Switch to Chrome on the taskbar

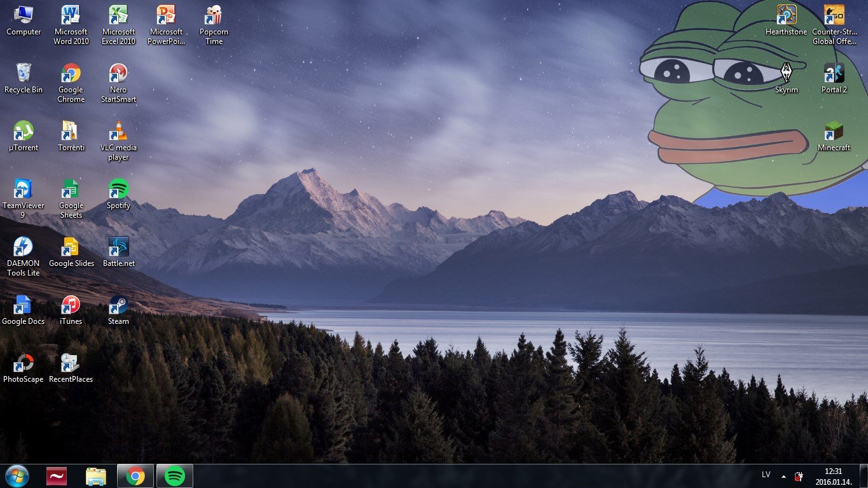click(x=135, y=476)
